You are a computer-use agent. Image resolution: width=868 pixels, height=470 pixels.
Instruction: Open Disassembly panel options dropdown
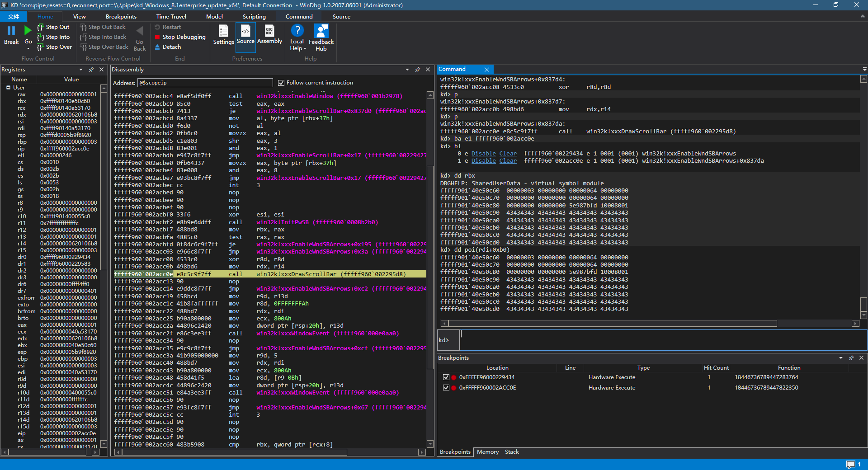(407, 70)
